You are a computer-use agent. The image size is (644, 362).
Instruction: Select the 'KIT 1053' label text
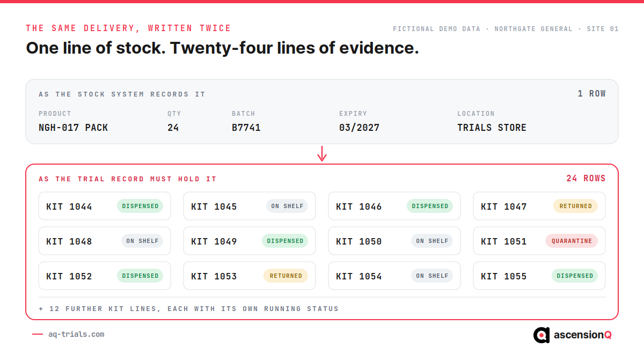(x=214, y=276)
